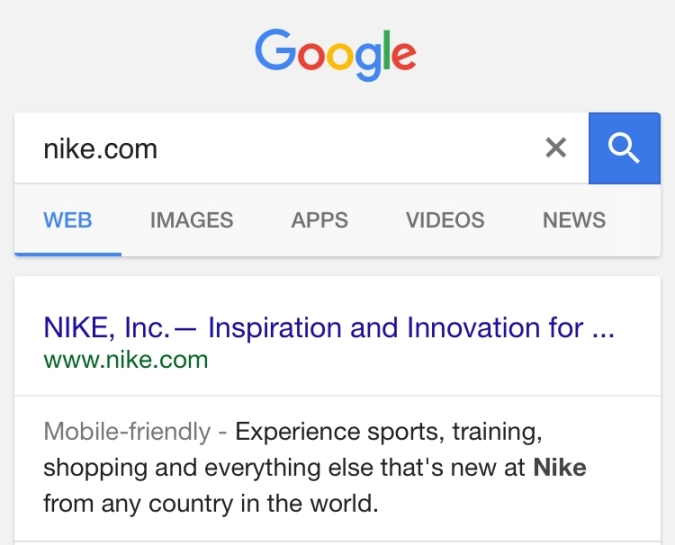Click the blue magnifying glass search button

click(624, 148)
